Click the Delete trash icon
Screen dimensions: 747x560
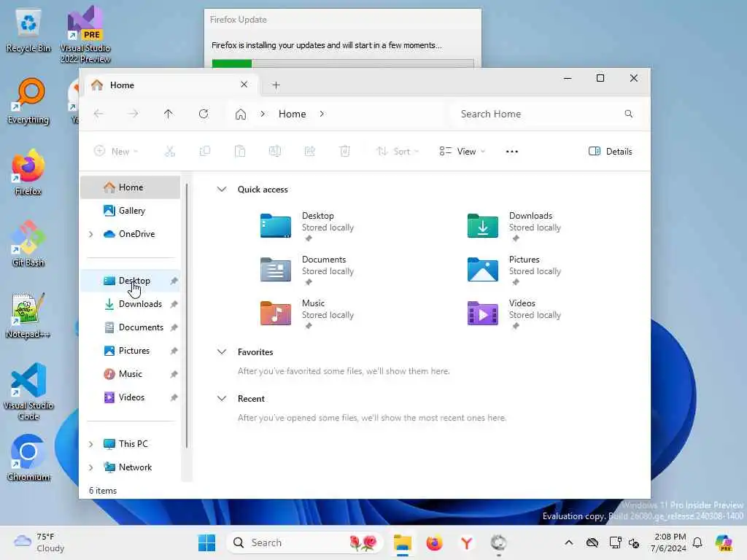[345, 152]
